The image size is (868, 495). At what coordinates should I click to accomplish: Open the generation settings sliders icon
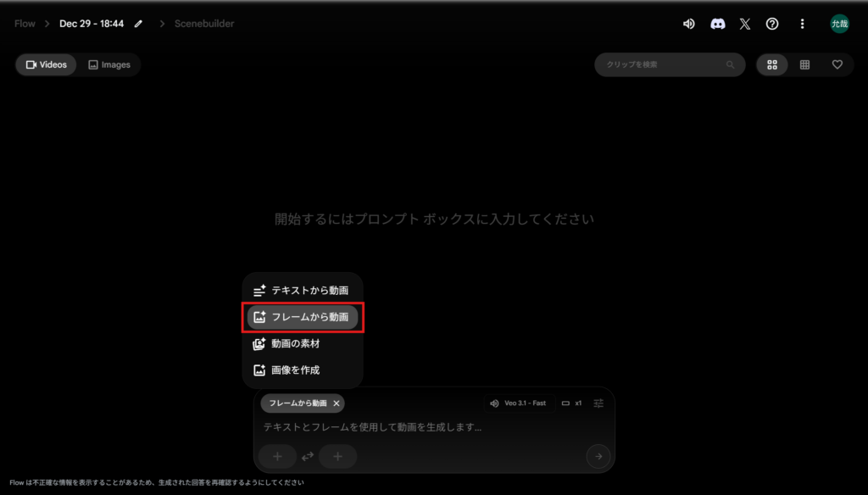click(598, 403)
